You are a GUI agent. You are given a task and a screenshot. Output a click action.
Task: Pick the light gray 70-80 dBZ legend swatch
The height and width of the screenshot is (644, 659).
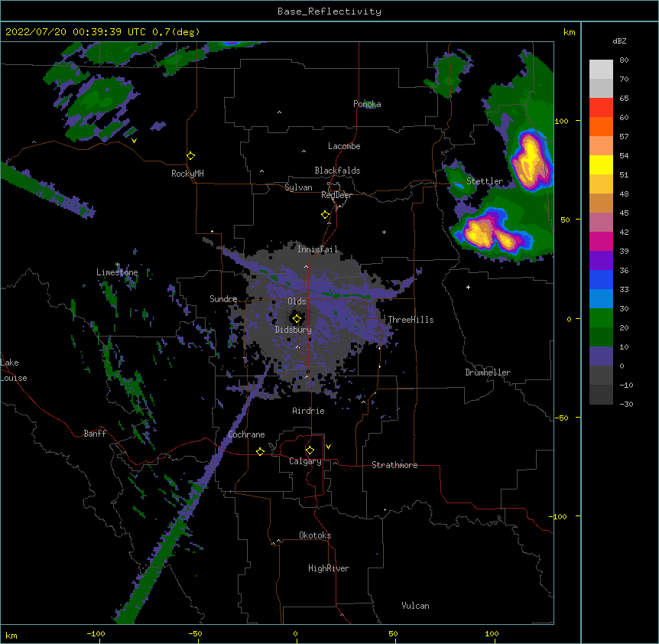pos(601,70)
